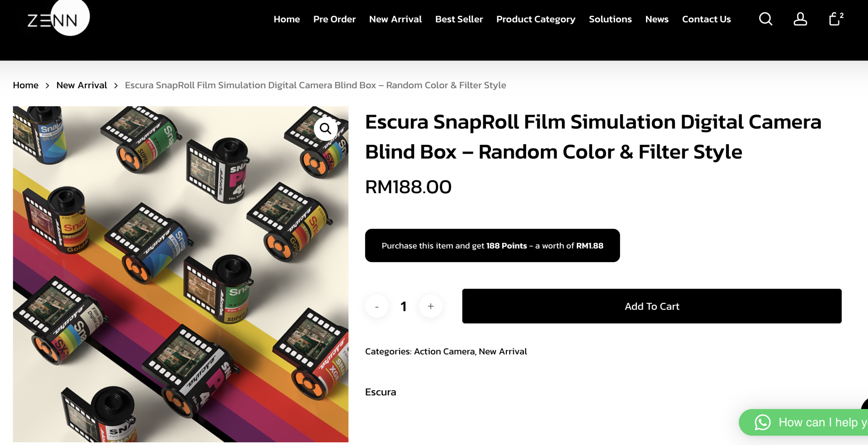The width and height of the screenshot is (868, 445).
Task: Open the Product Category menu
Action: 536,19
